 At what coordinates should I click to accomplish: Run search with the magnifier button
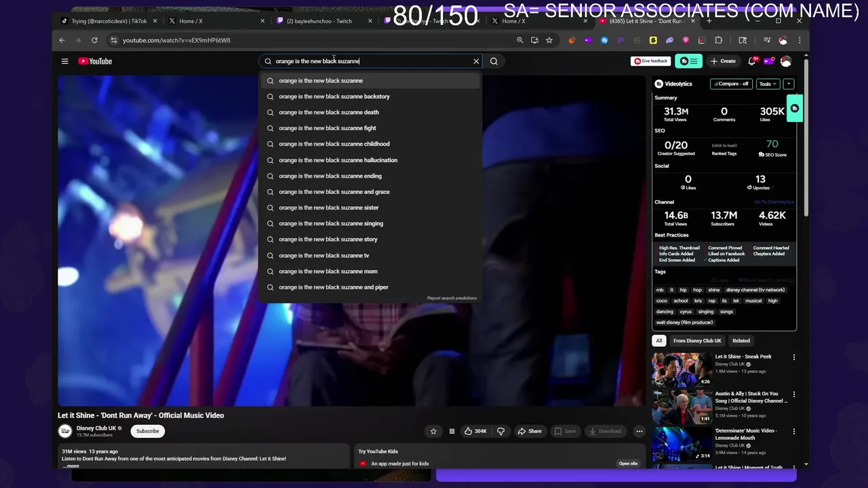tap(494, 61)
